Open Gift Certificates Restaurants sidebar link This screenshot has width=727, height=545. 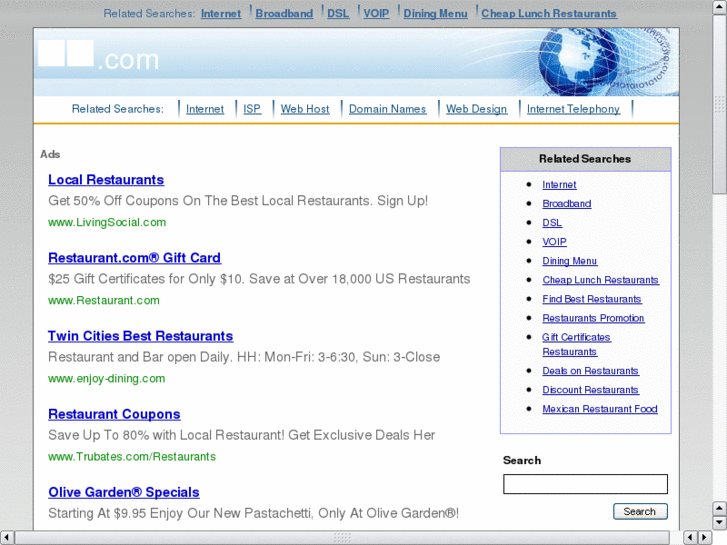(x=577, y=344)
